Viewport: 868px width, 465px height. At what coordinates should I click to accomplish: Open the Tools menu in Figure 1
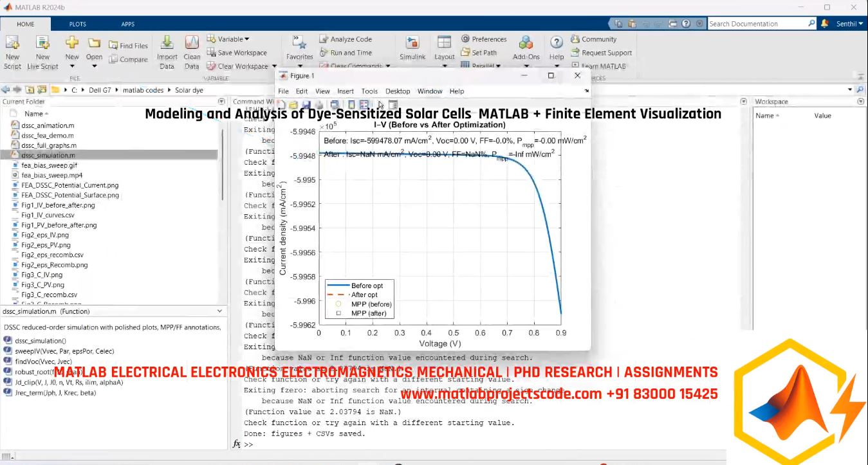pyautogui.click(x=369, y=91)
